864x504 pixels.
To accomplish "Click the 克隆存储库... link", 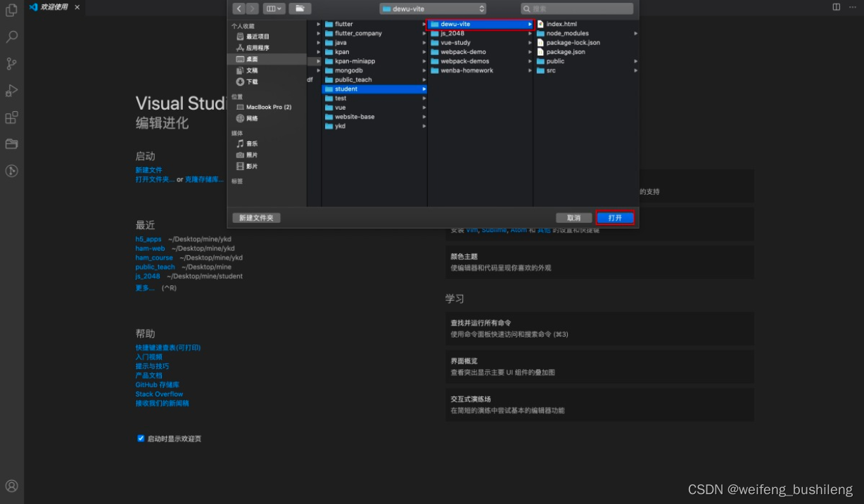I will (x=204, y=179).
